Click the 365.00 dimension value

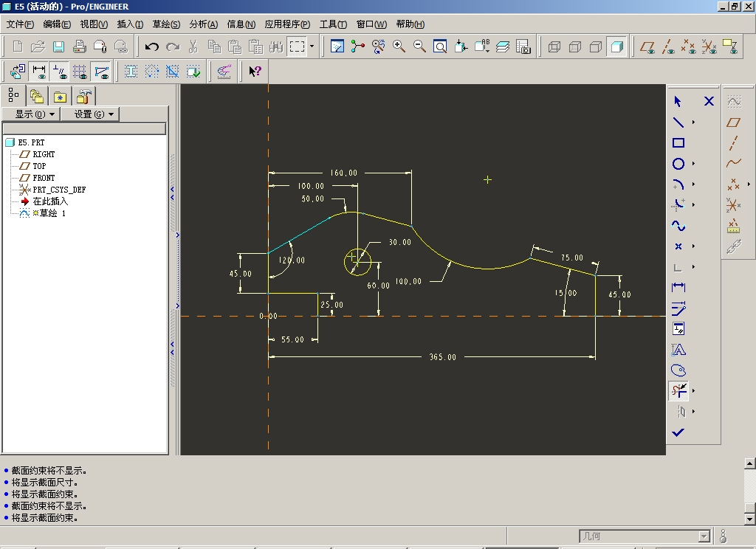click(x=443, y=357)
